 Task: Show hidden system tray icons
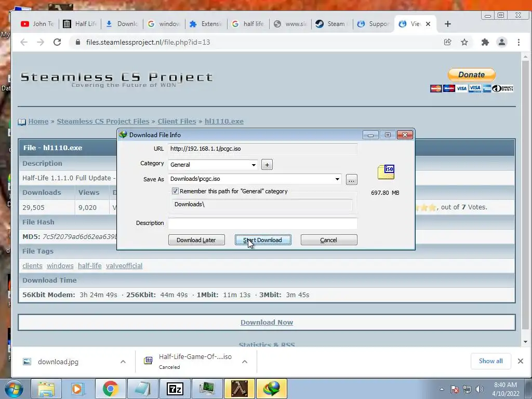[442, 389]
